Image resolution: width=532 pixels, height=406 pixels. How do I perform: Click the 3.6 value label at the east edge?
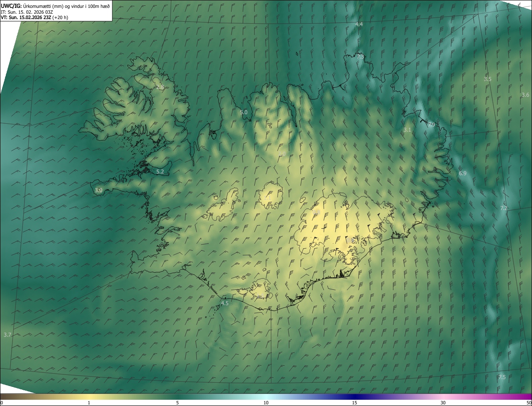(525, 95)
